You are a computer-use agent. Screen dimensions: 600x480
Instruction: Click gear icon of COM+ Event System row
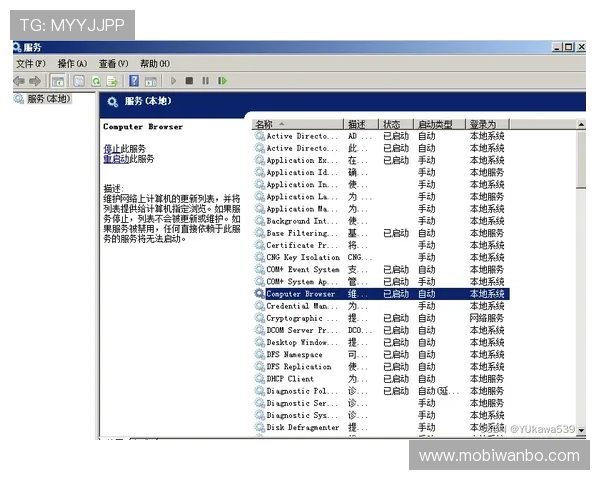tap(260, 269)
